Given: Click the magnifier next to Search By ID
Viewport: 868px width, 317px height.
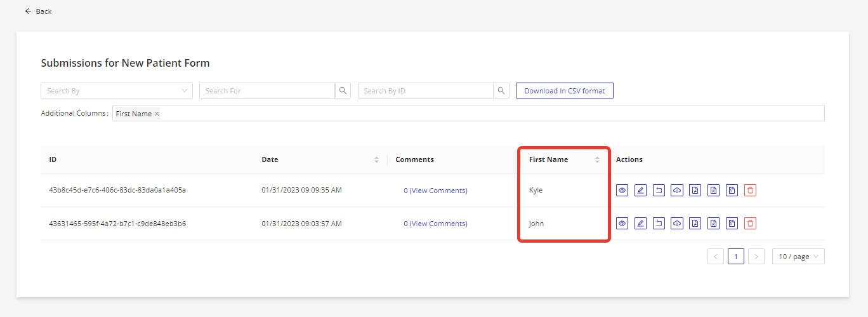Looking at the screenshot, I should [x=501, y=91].
